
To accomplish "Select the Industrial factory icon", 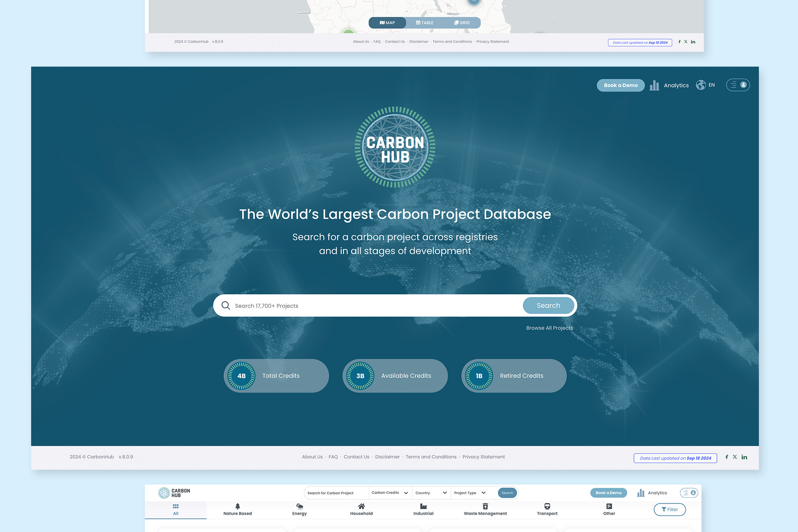I will (x=423, y=506).
